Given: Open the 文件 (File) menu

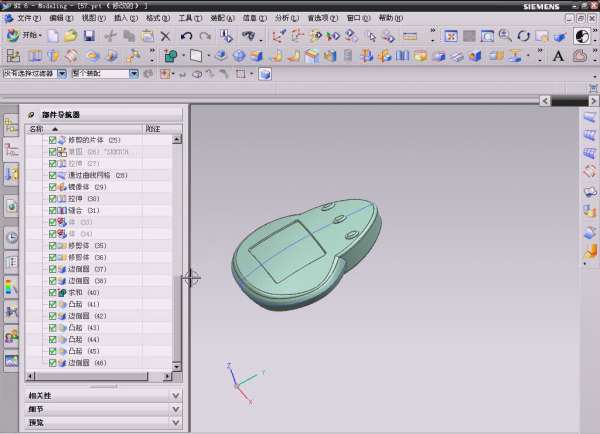Looking at the screenshot, I should (x=28, y=18).
